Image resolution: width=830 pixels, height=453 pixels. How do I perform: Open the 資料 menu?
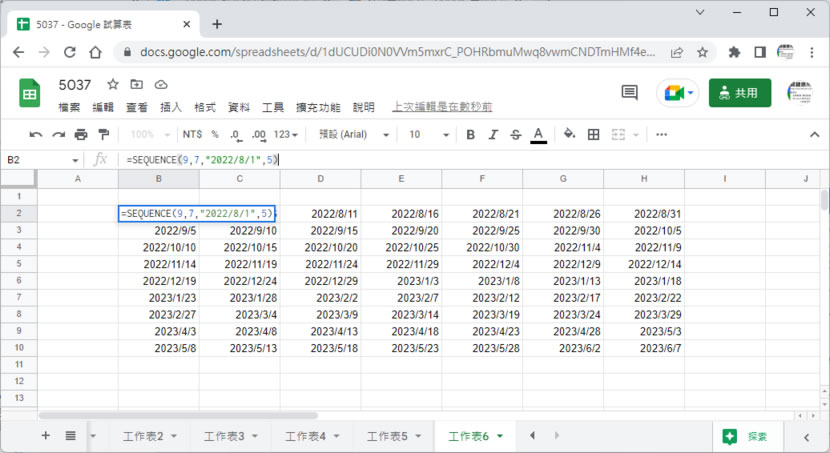pyautogui.click(x=239, y=107)
